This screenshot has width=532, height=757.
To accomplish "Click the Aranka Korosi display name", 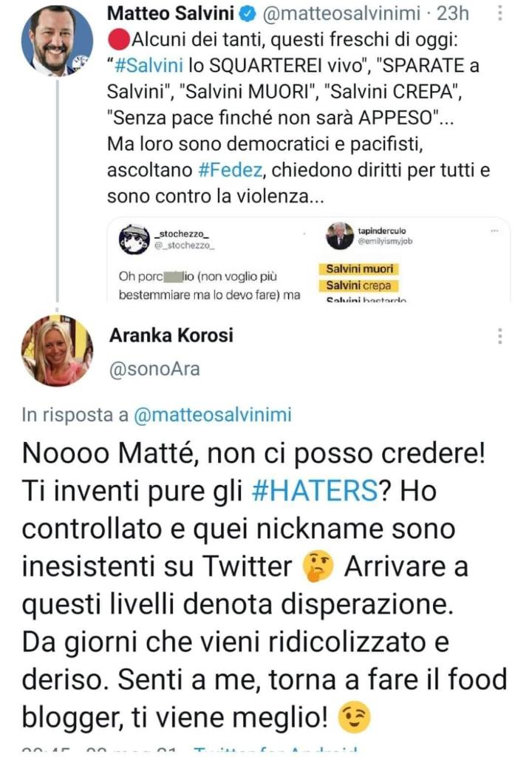I will (x=171, y=335).
